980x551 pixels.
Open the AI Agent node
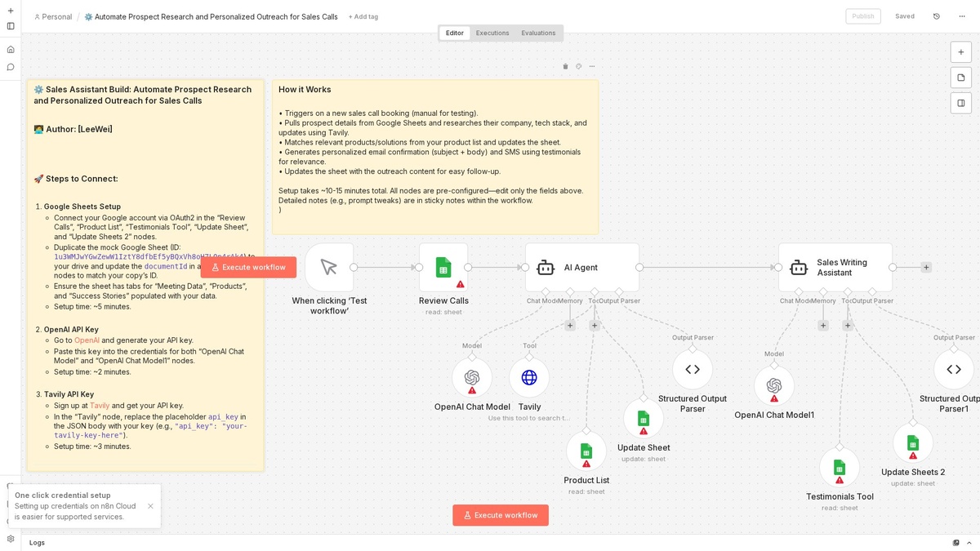coord(582,267)
